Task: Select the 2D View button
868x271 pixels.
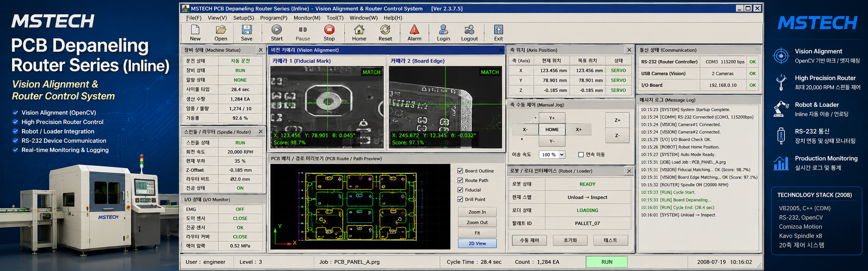Action: (477, 243)
